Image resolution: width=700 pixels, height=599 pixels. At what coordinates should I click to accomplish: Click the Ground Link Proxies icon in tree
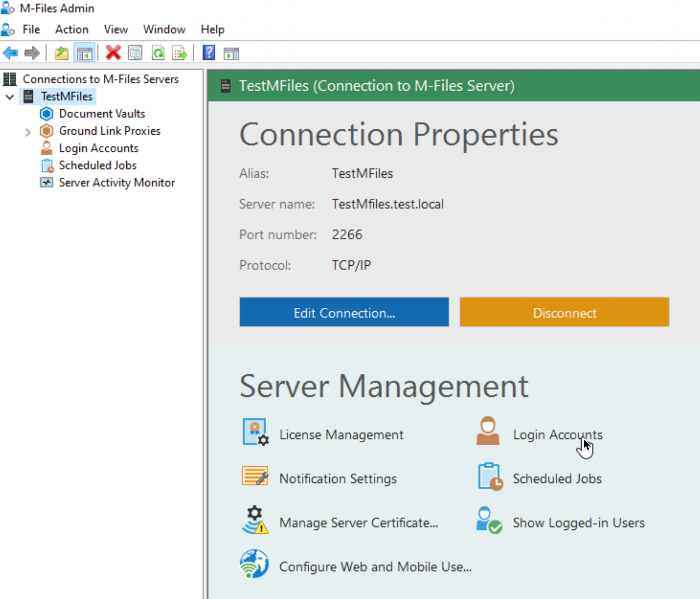tap(47, 131)
